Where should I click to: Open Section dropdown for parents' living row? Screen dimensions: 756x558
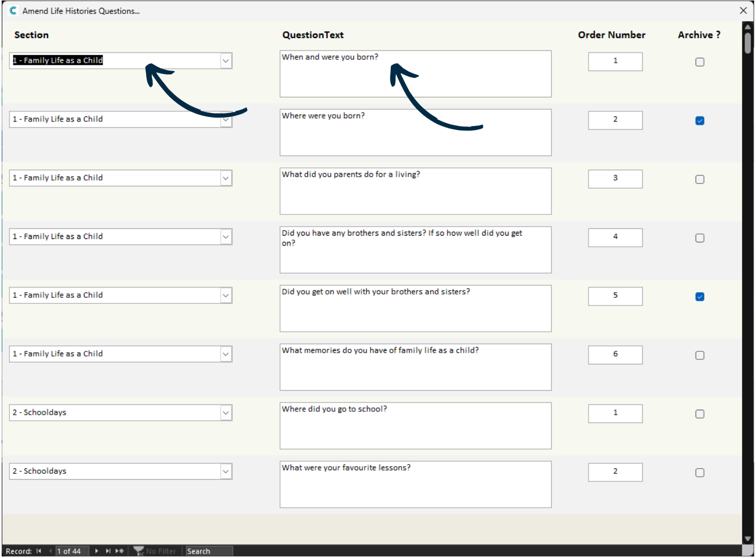(226, 179)
